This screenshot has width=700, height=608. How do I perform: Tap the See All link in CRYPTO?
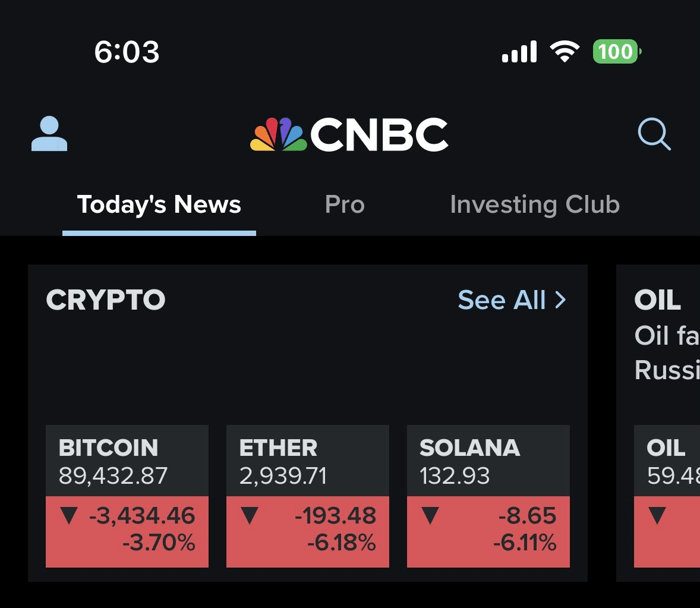502,300
